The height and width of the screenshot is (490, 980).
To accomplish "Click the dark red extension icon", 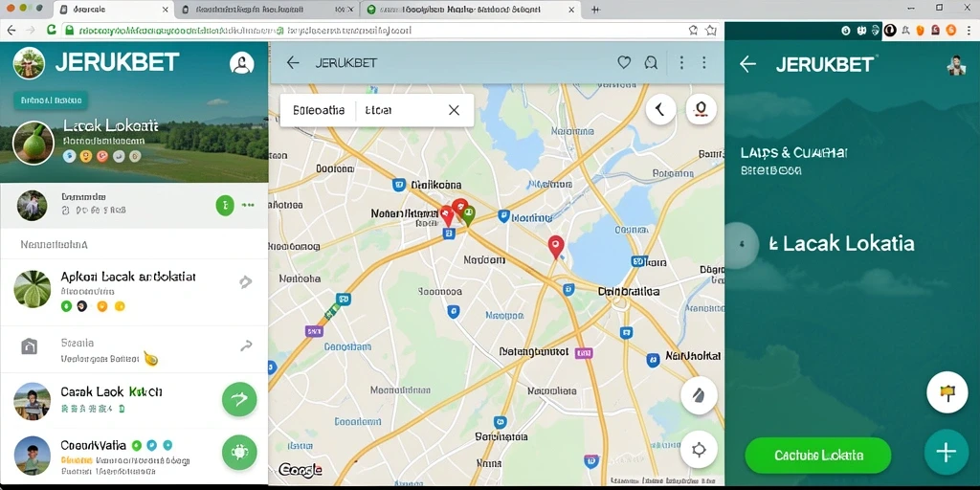I will pos(936,30).
